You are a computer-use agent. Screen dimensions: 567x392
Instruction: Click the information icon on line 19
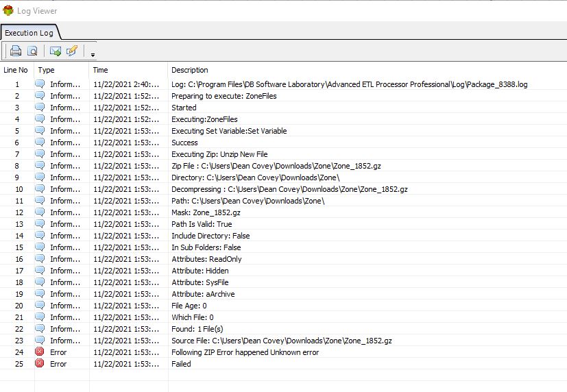pos(40,293)
